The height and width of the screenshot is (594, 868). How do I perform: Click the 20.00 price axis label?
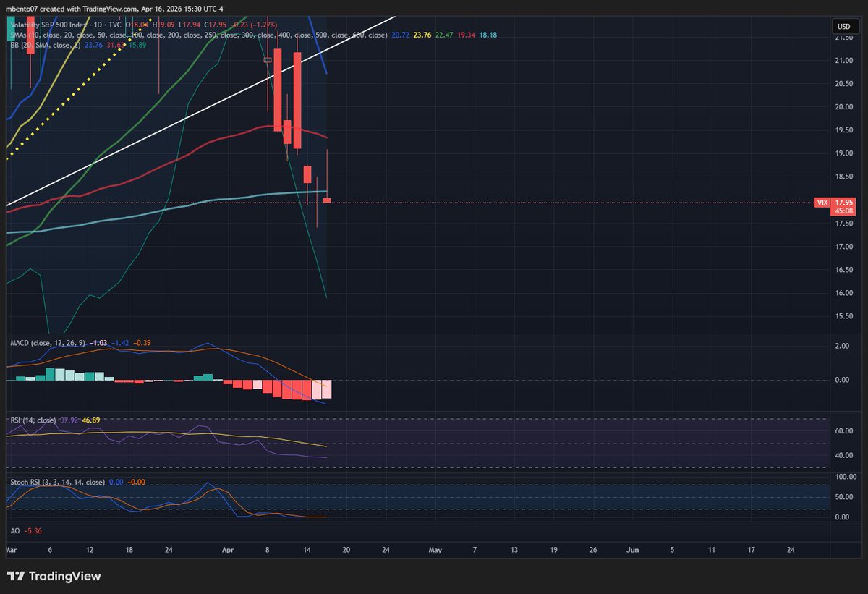tap(844, 107)
